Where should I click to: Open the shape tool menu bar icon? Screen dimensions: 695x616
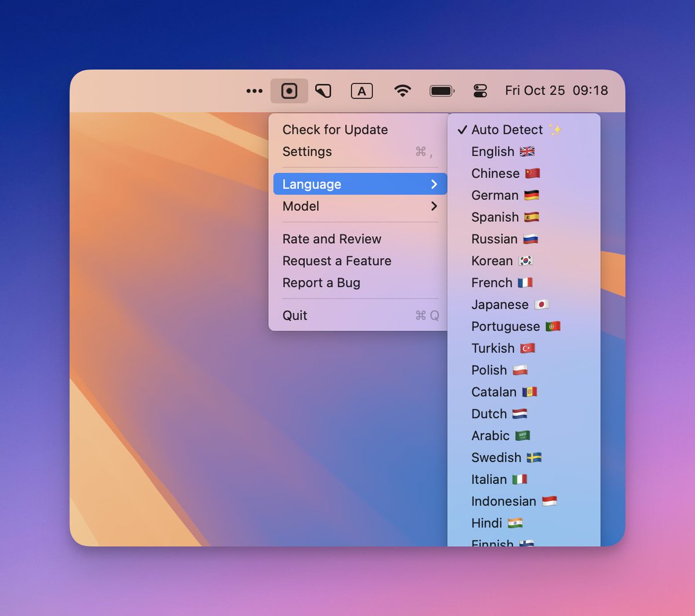(323, 91)
